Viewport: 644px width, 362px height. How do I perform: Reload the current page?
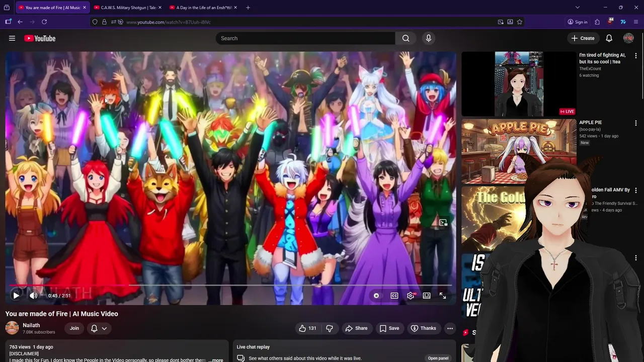point(44,22)
